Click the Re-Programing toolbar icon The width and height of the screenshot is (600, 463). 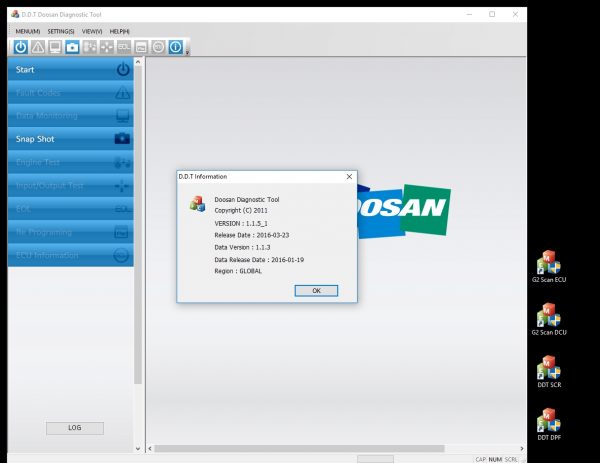pos(141,47)
